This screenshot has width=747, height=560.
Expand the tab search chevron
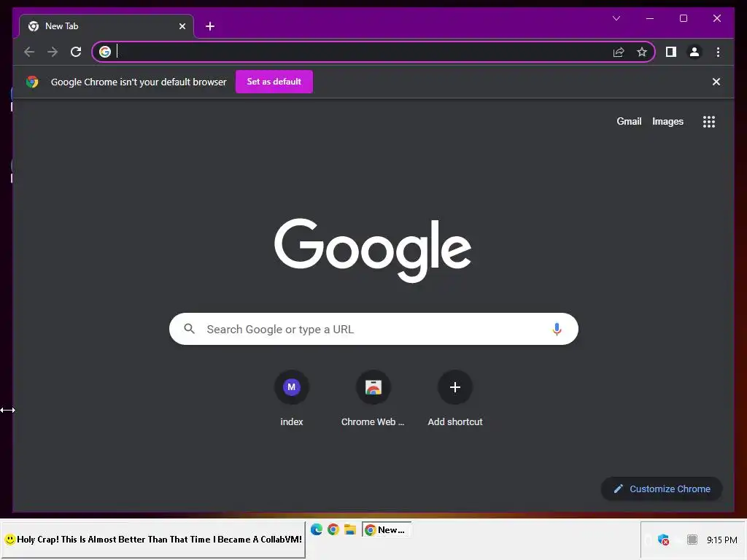616,18
